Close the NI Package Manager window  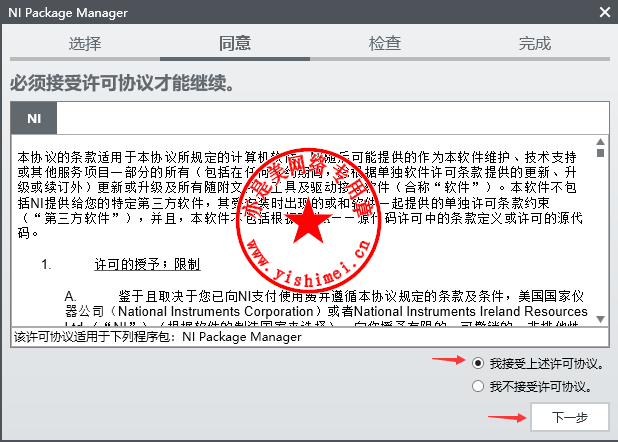[605, 12]
